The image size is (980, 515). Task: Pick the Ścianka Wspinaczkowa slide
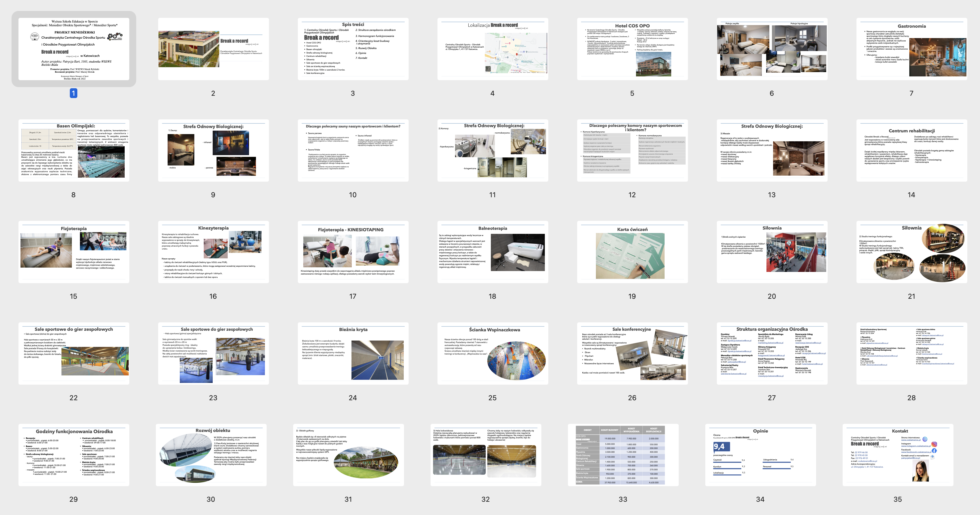click(492, 353)
